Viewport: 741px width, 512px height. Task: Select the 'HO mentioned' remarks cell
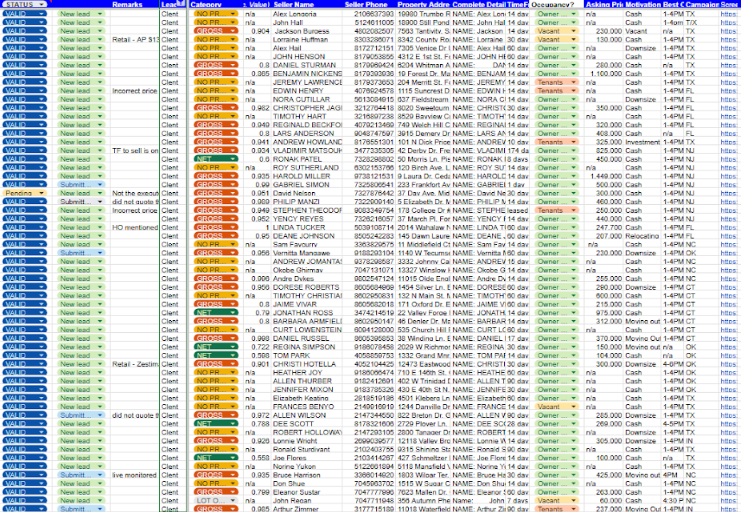135,227
